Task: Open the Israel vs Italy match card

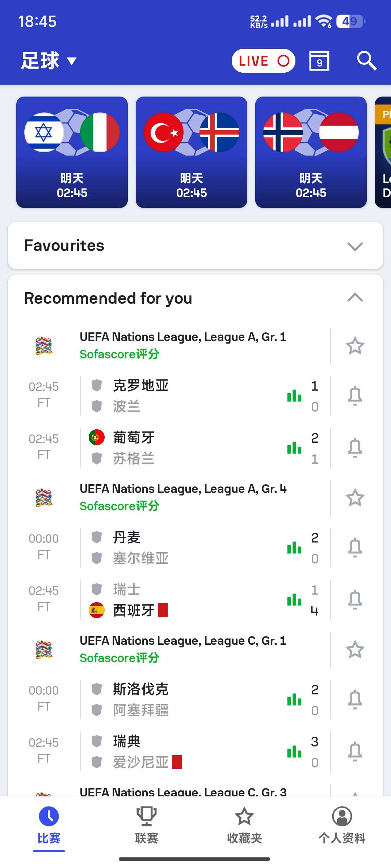Action: point(72,152)
